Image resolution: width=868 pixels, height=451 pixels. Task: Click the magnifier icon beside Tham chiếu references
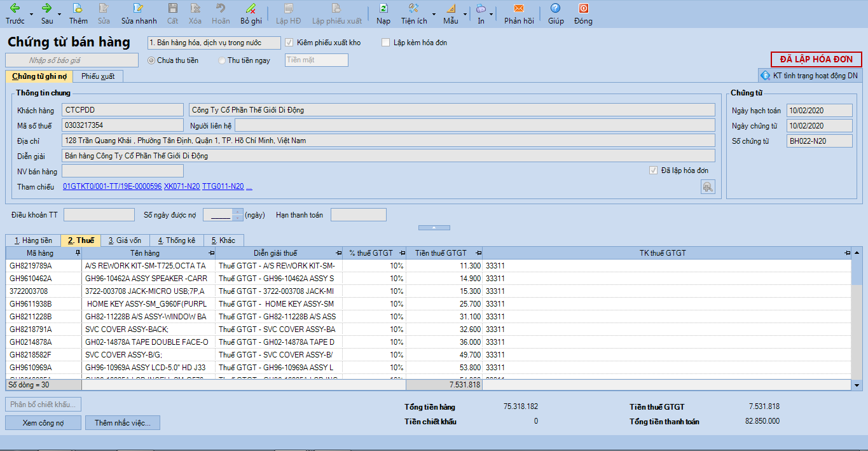point(708,186)
